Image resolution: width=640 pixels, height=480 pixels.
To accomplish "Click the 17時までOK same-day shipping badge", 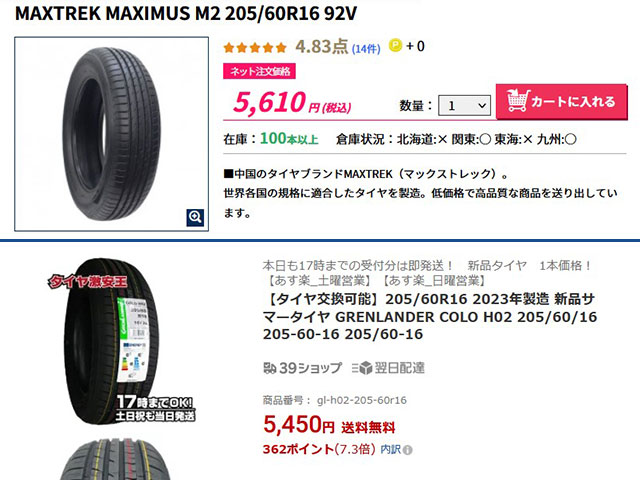I will tap(155, 408).
